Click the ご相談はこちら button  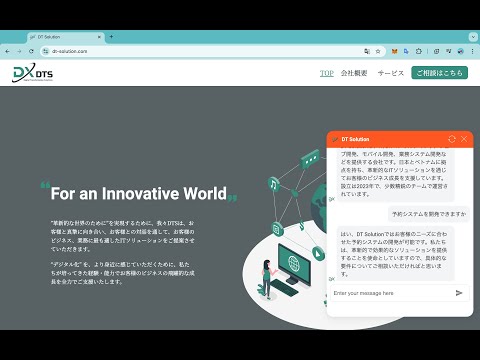click(x=439, y=73)
